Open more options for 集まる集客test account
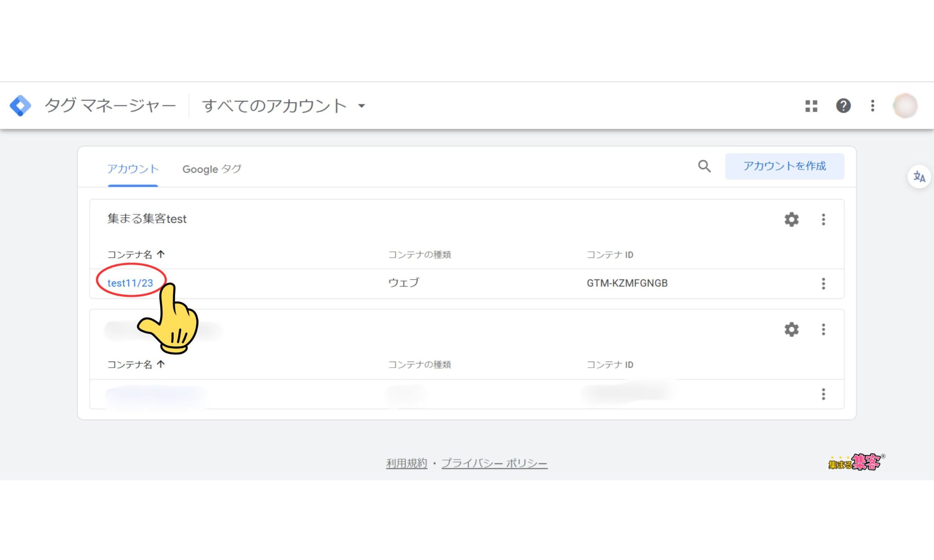The width and height of the screenshot is (934, 560). pyautogui.click(x=823, y=219)
